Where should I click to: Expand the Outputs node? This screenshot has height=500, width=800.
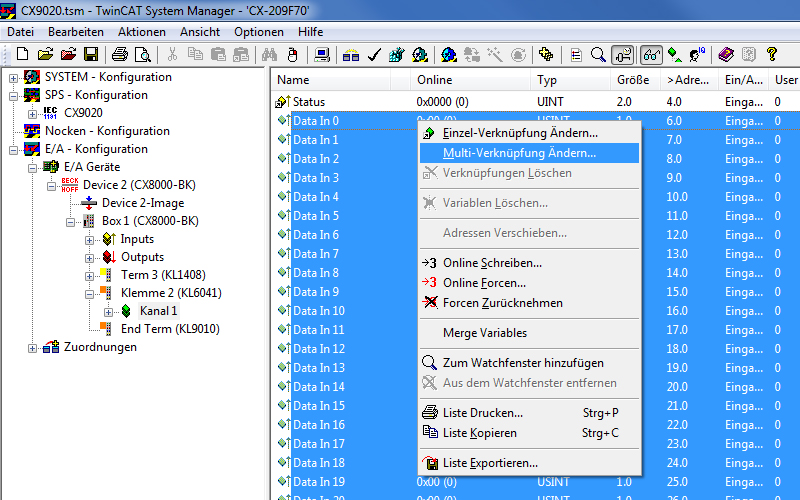point(89,258)
